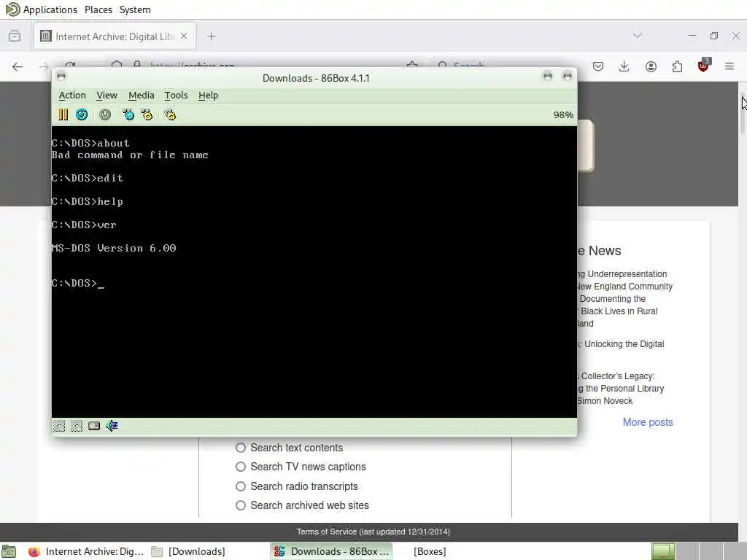Open the Firefox downloads panel
Image resolution: width=747 pixels, height=560 pixels.
(x=624, y=66)
